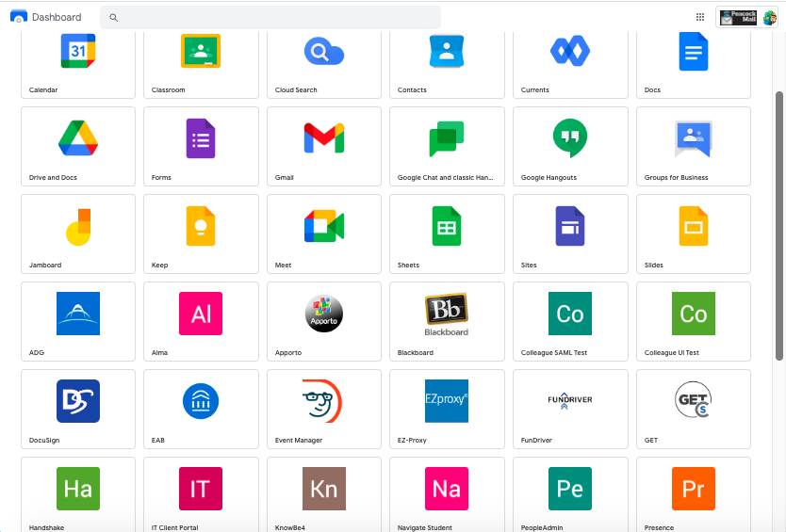Launch the Cloud Search icon
This screenshot has height=532, width=786.
pos(324,51)
